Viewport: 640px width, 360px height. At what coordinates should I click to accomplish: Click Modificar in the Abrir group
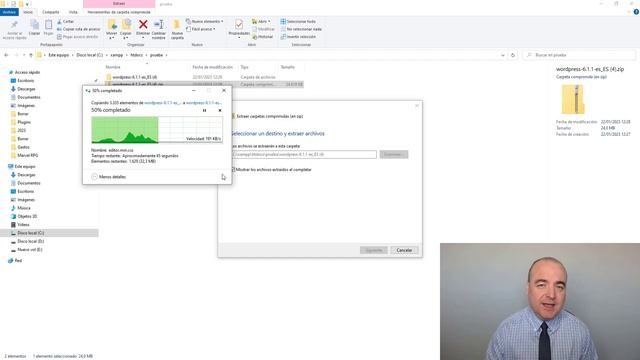(263, 29)
